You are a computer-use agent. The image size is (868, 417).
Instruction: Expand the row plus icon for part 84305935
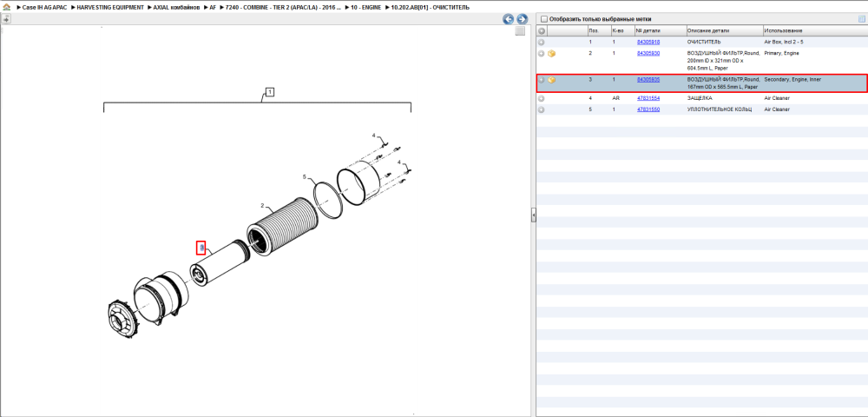[x=542, y=80]
